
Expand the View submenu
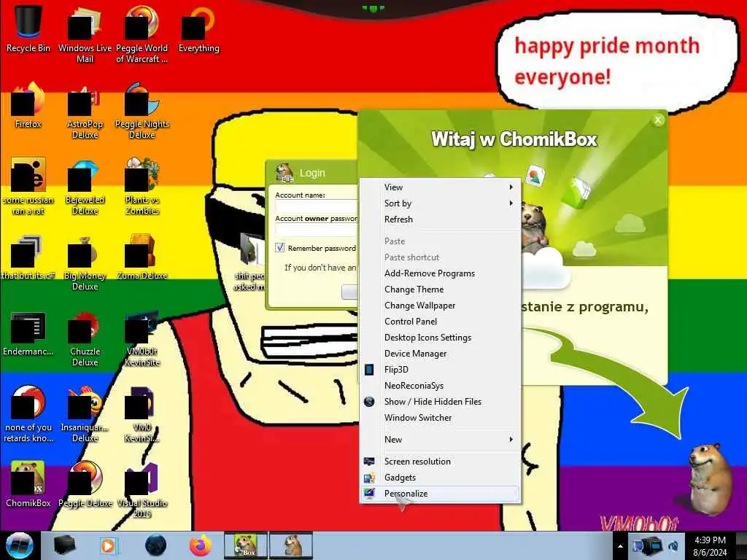pos(440,187)
